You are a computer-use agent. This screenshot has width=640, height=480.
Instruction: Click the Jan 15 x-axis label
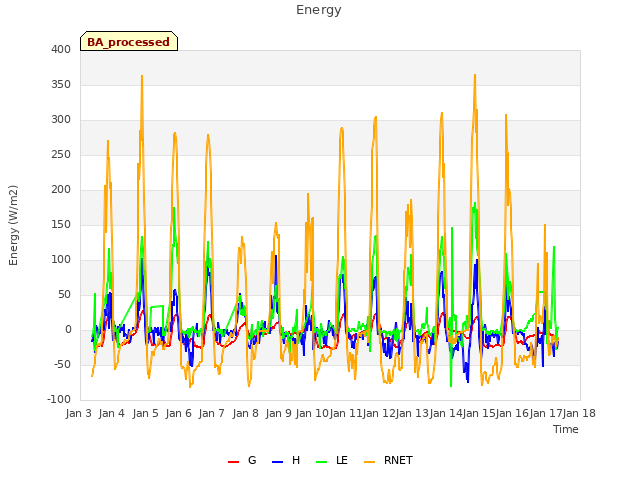pyautogui.click(x=479, y=413)
